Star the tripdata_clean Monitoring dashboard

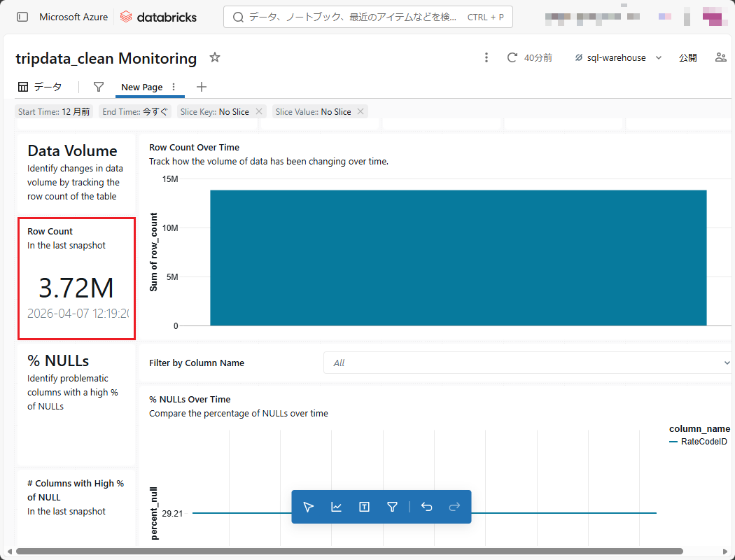(215, 57)
